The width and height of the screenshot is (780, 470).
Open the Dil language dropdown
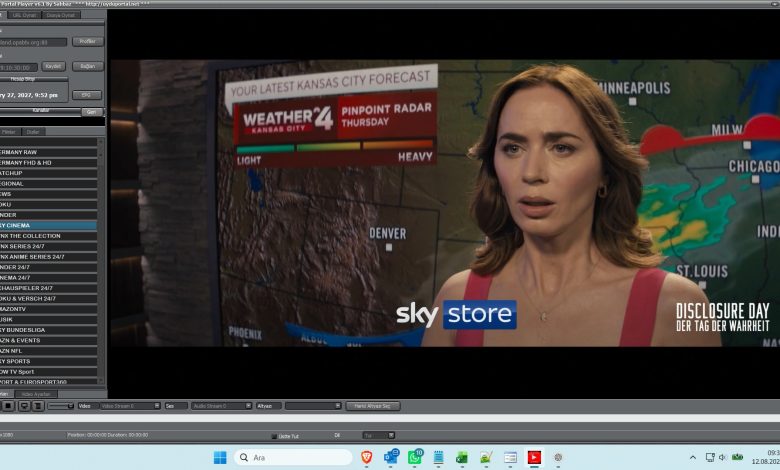point(379,435)
